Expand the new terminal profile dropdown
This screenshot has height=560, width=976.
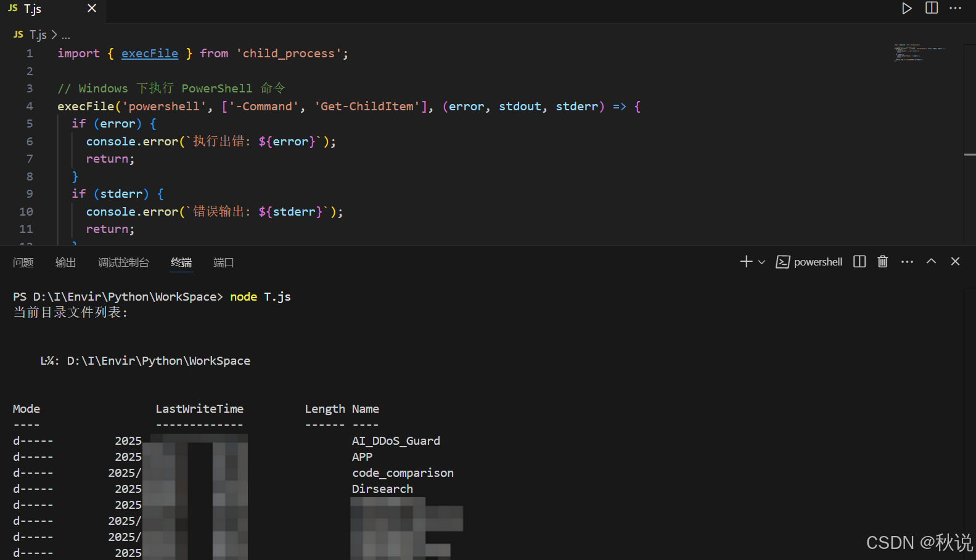click(x=761, y=262)
